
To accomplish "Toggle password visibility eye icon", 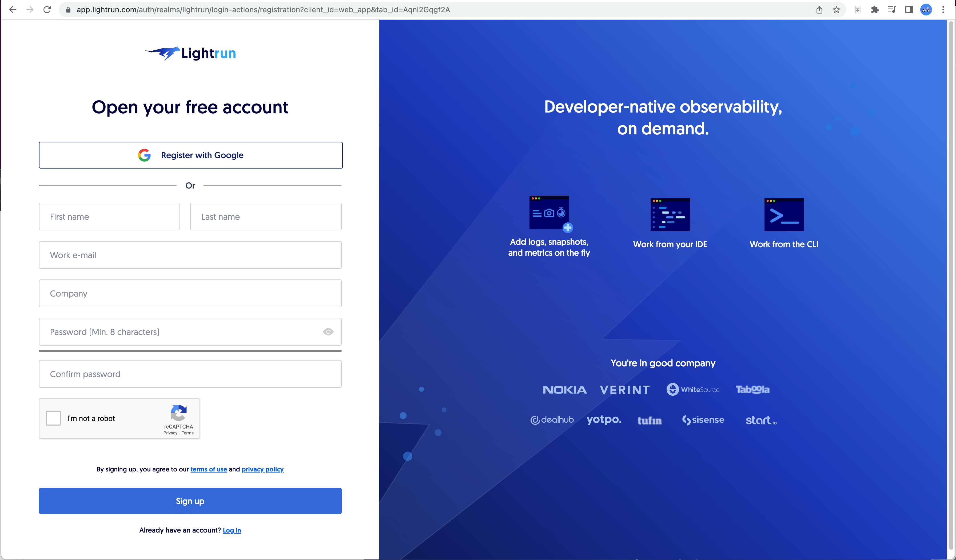I will click(x=328, y=332).
